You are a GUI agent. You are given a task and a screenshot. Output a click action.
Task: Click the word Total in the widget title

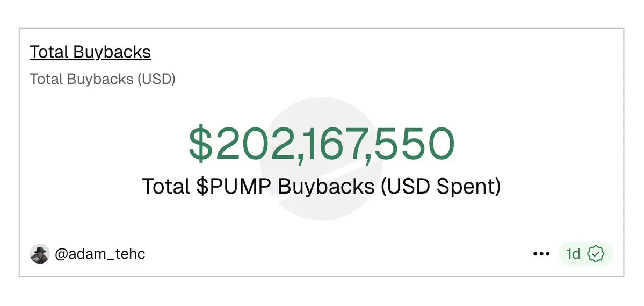click(49, 52)
